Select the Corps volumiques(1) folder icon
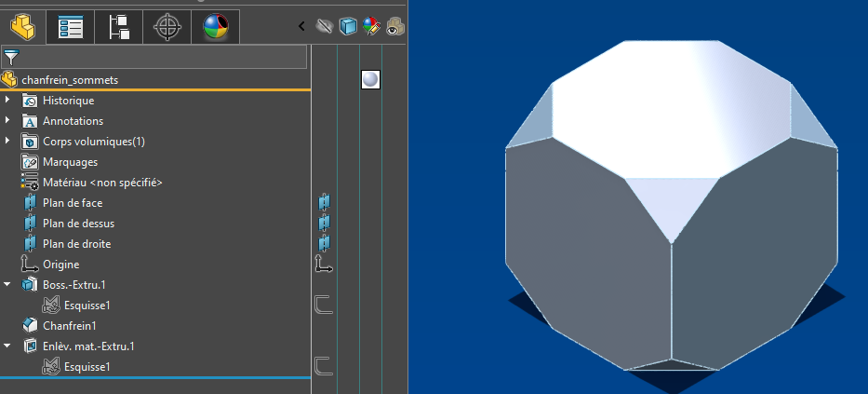 [x=30, y=142]
